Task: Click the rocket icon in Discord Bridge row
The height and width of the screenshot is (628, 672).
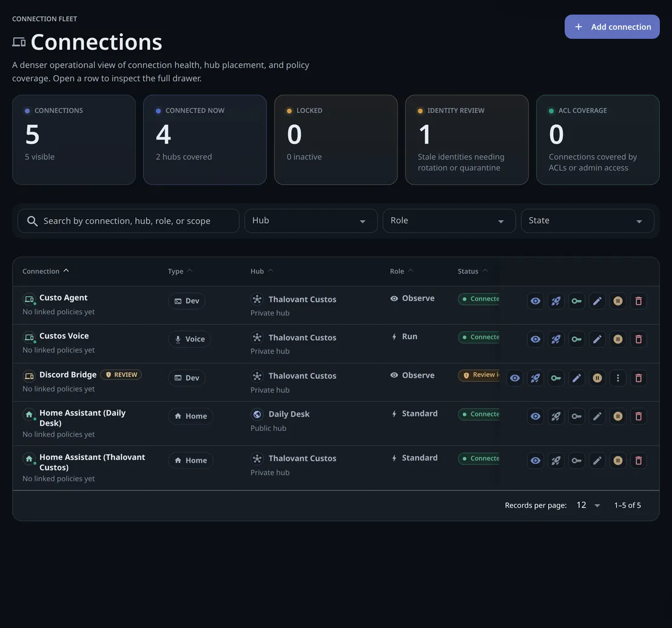Action: point(536,378)
